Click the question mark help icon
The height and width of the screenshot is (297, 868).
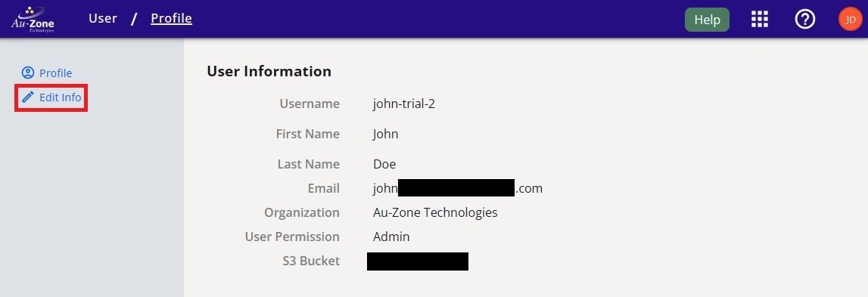tap(805, 20)
